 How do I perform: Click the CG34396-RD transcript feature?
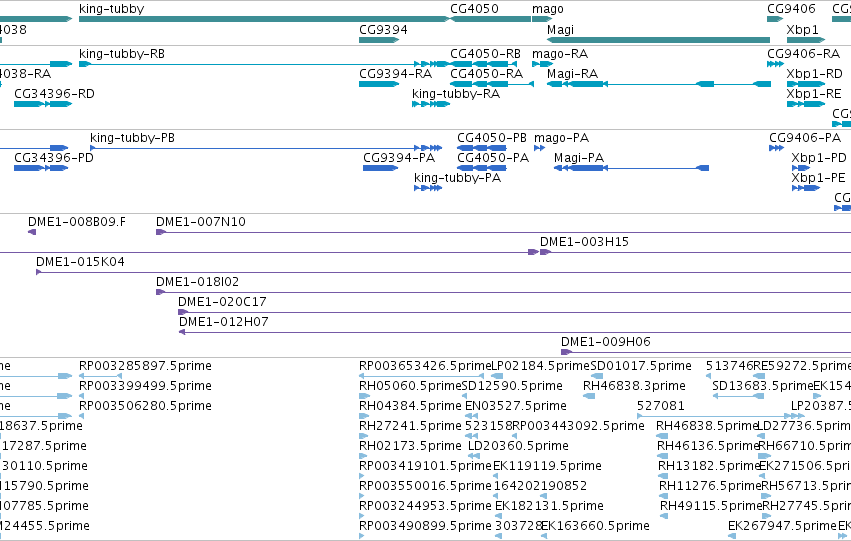(43, 104)
